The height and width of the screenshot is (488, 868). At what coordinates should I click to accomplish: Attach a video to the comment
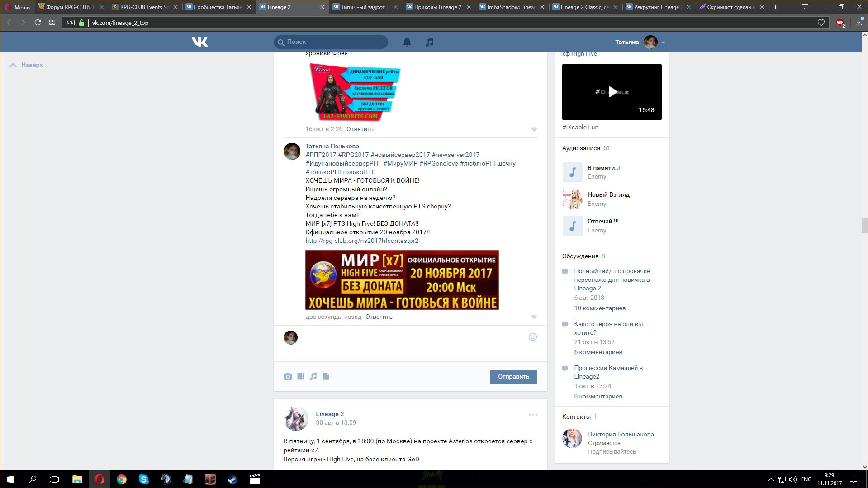pos(300,376)
